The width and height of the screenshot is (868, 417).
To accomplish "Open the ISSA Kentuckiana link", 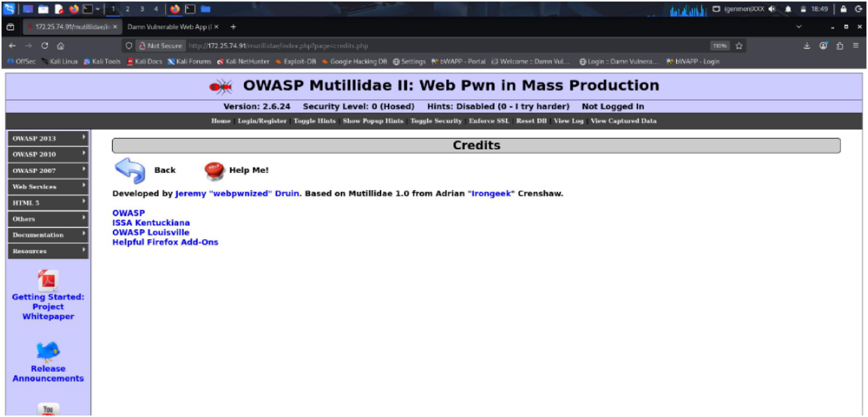I will coord(151,223).
